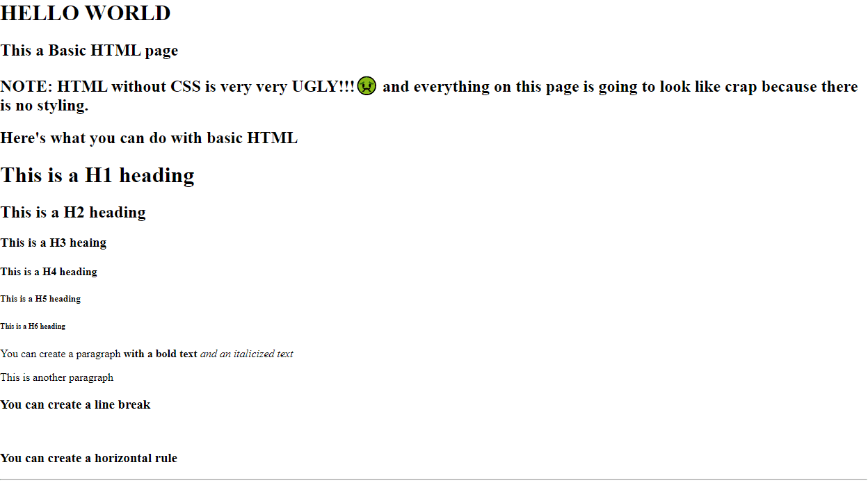Click the bold "with a bold text" phrase
This screenshot has width=868, height=483.
coord(161,354)
